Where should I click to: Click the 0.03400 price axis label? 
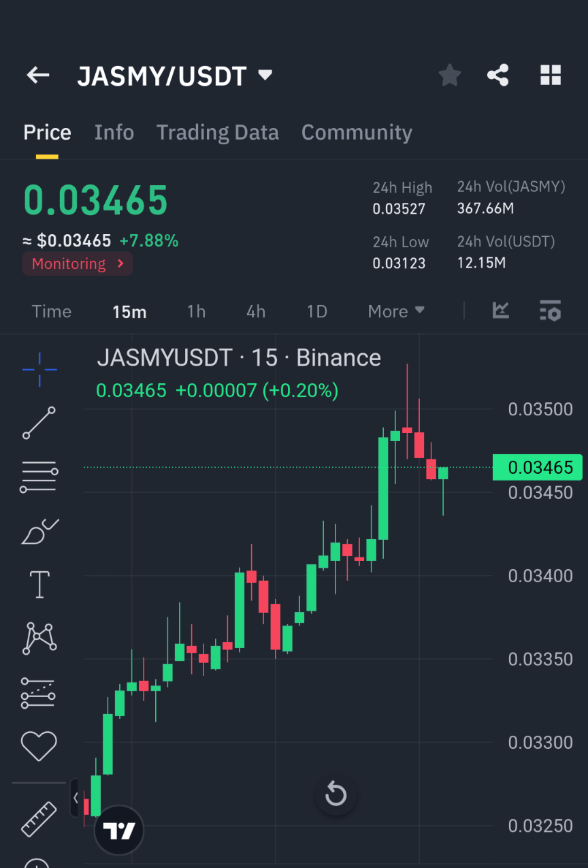click(x=541, y=576)
